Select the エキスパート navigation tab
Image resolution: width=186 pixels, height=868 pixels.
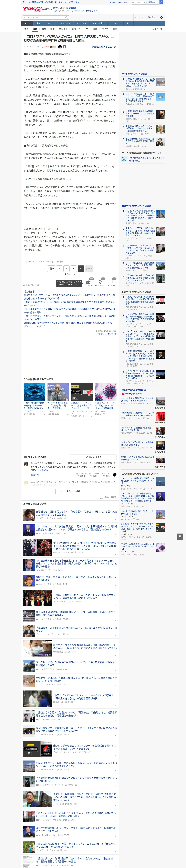click(64, 23)
